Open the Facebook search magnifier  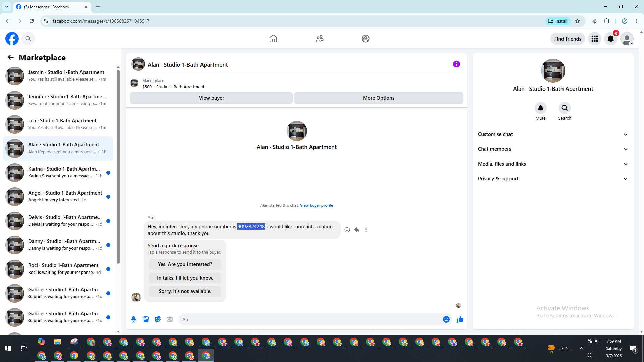[x=28, y=39]
